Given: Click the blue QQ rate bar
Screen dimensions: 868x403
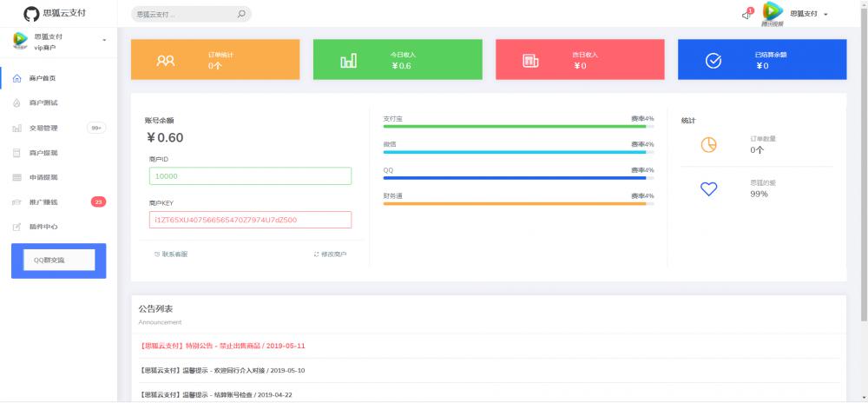Looking at the screenshot, I should pyautogui.click(x=518, y=178).
